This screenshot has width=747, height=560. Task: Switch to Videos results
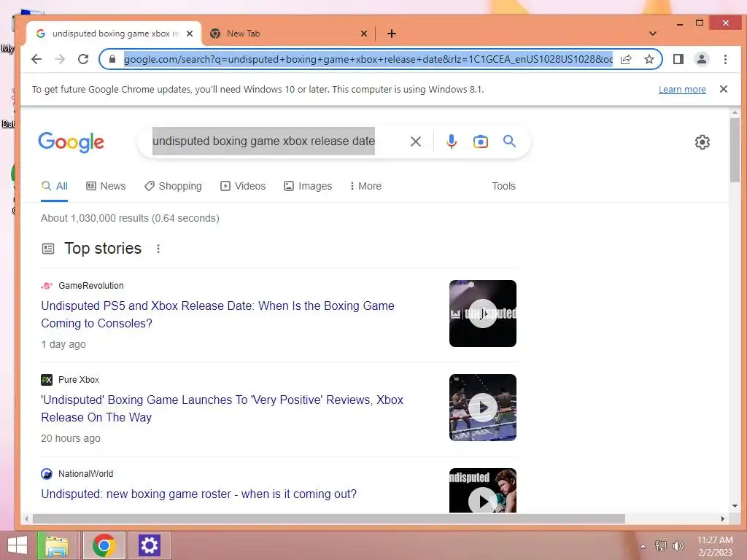(x=243, y=186)
